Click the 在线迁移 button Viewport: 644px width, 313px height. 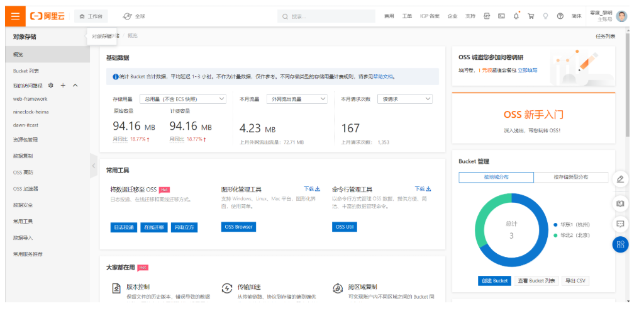pyautogui.click(x=154, y=227)
